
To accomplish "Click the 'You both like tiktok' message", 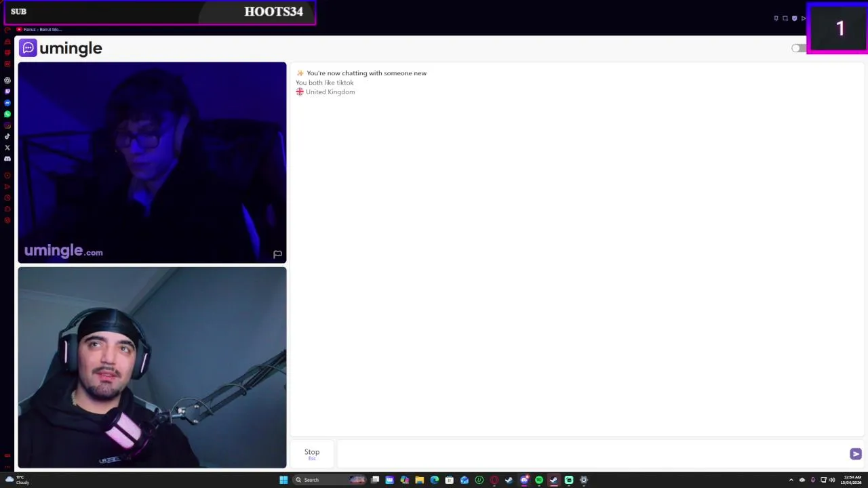I will click(x=325, y=83).
